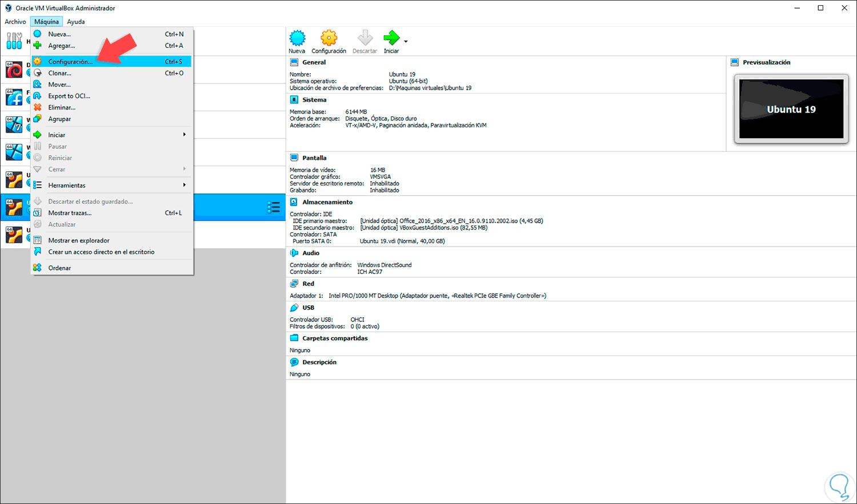
Task: Open the selected VM's list menu icon
Action: coord(274,207)
